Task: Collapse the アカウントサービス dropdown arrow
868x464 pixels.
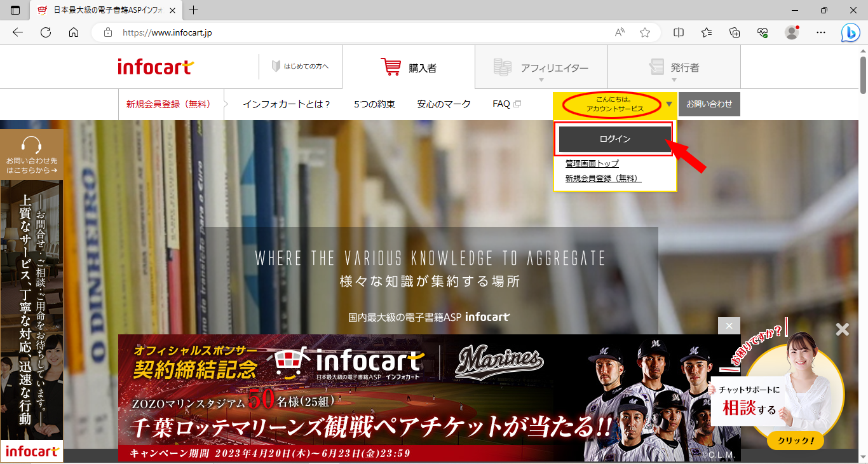Action: coord(669,104)
